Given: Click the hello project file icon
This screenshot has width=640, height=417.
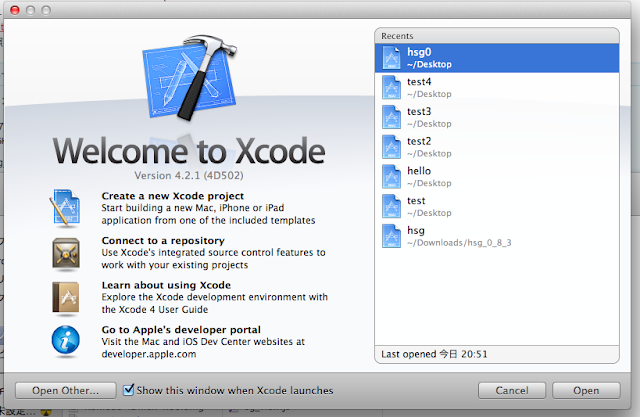Looking at the screenshot, I should (x=391, y=177).
